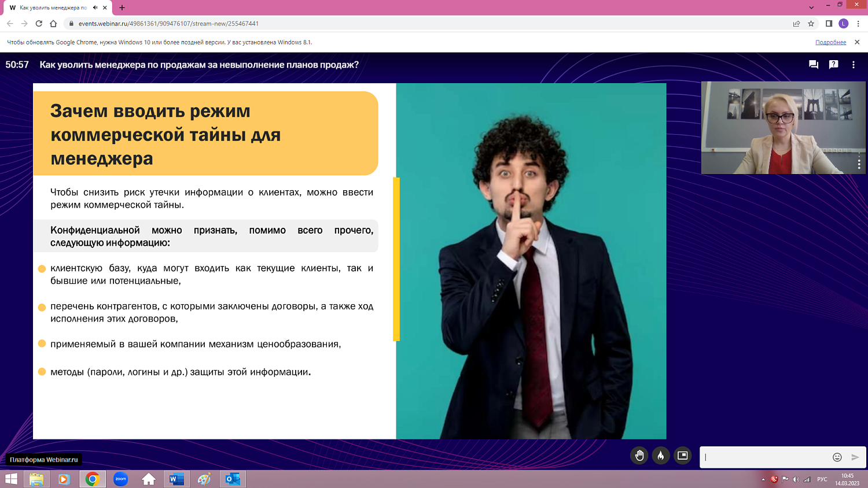Click the webinar title text
The width and height of the screenshot is (868, 488).
[199, 65]
